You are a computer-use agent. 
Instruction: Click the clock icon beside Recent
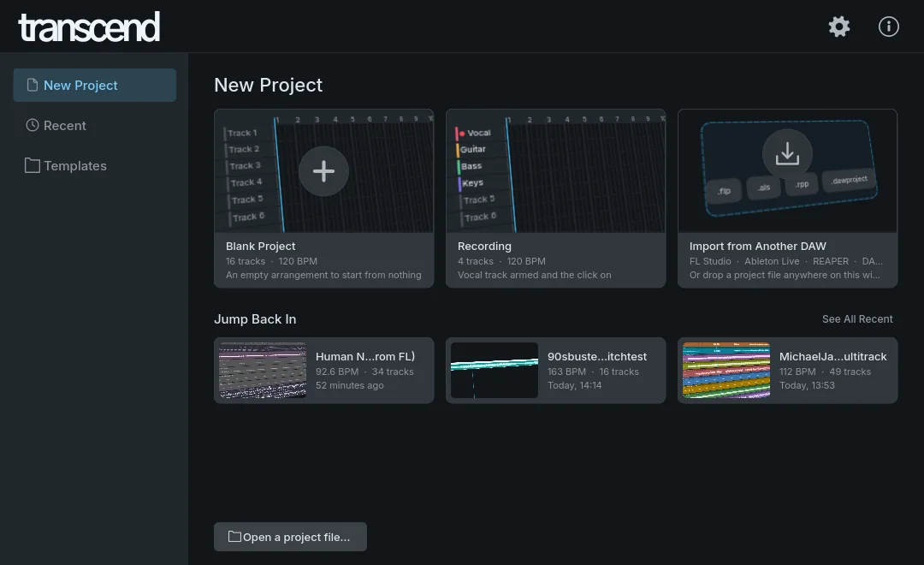[33, 125]
